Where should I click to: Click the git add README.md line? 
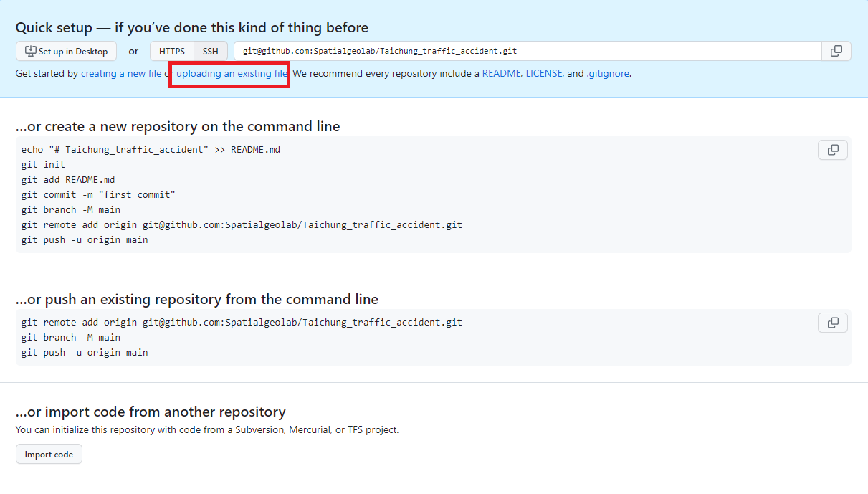pyautogui.click(x=68, y=179)
